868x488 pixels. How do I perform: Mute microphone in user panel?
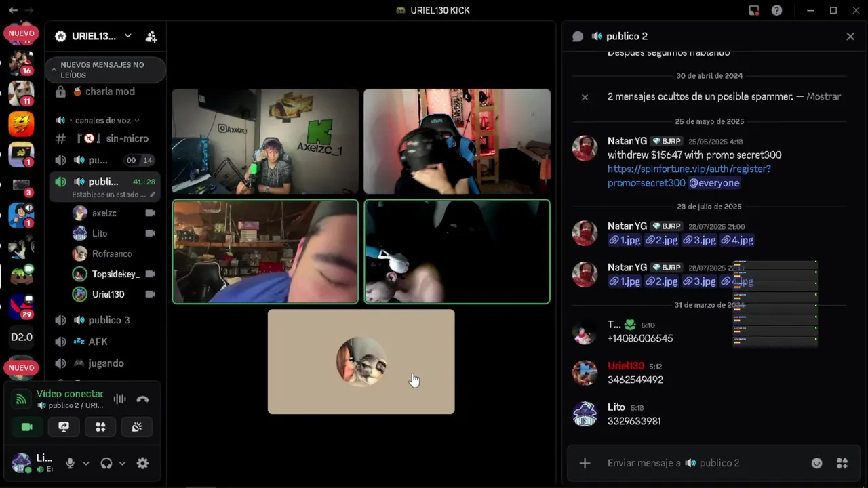[70, 464]
